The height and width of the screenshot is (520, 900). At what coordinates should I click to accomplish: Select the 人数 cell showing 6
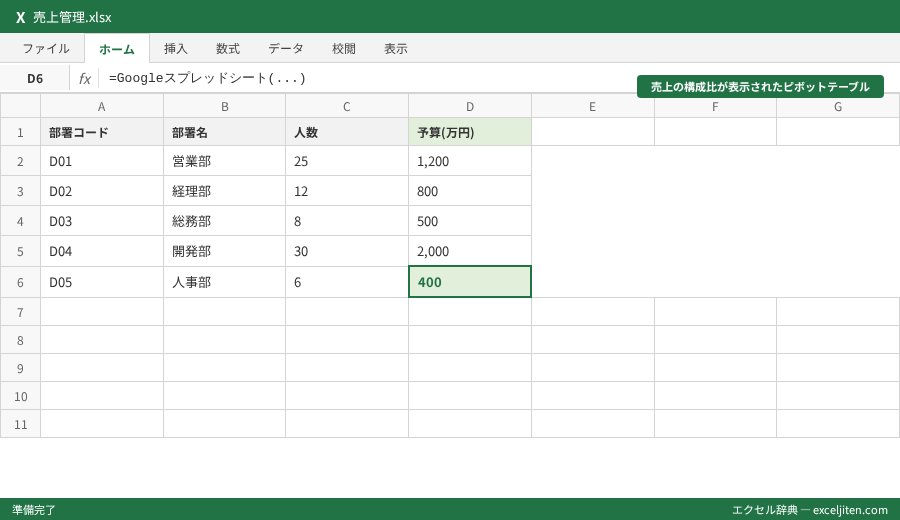[x=347, y=282]
